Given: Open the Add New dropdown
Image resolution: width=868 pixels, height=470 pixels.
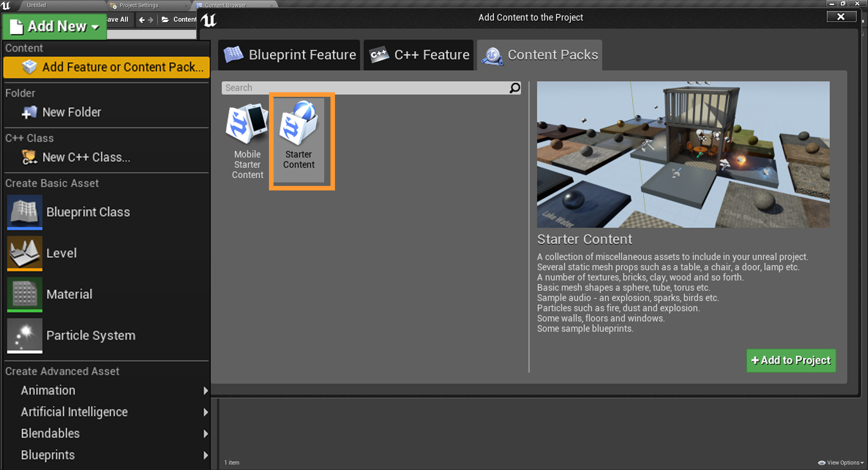Looking at the screenshot, I should click(55, 27).
